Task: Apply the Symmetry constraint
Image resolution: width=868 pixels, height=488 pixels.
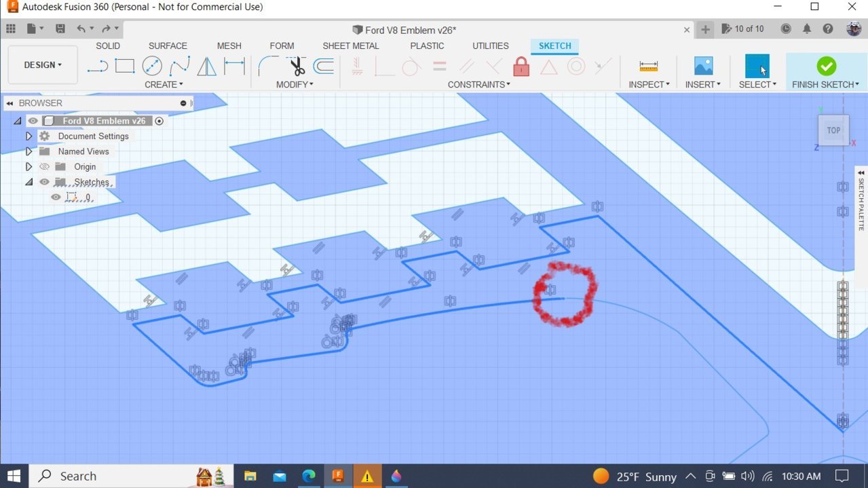Action: [x=603, y=67]
